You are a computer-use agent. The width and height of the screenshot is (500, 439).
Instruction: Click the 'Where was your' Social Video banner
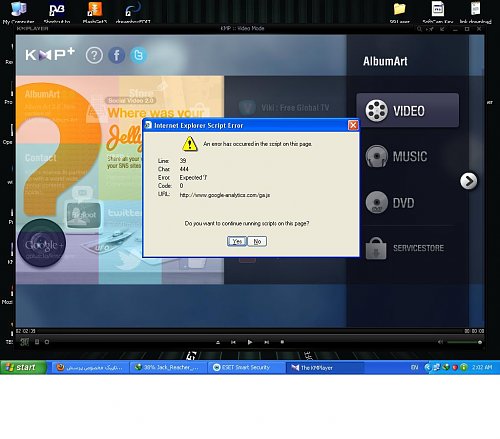coord(156,113)
